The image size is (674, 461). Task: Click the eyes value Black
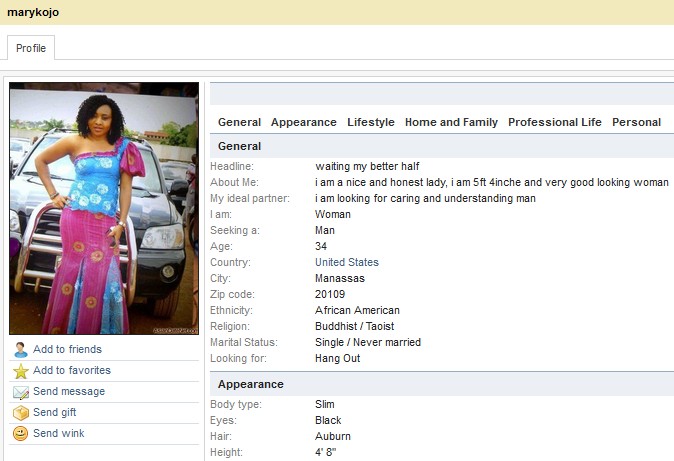[x=328, y=420]
